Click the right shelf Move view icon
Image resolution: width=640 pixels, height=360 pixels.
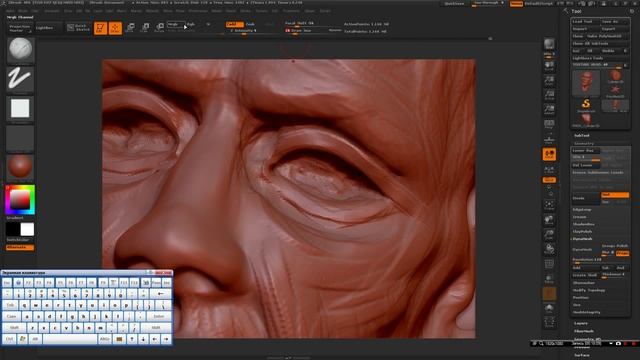point(549,220)
